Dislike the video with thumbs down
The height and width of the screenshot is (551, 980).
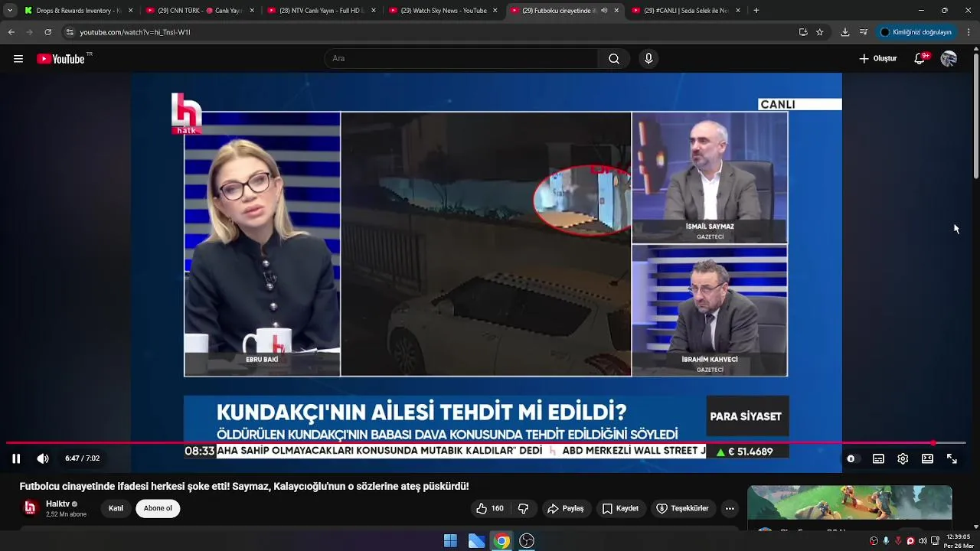pyautogui.click(x=524, y=508)
